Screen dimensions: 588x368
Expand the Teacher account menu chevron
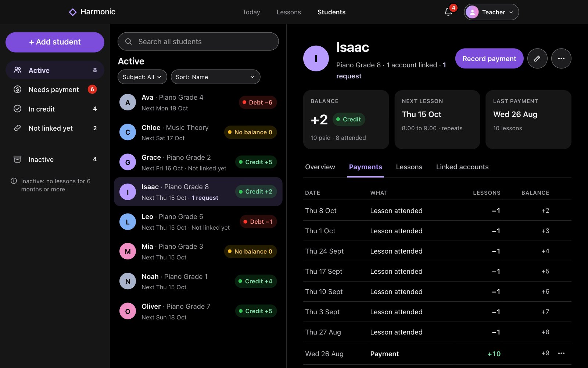click(x=511, y=12)
